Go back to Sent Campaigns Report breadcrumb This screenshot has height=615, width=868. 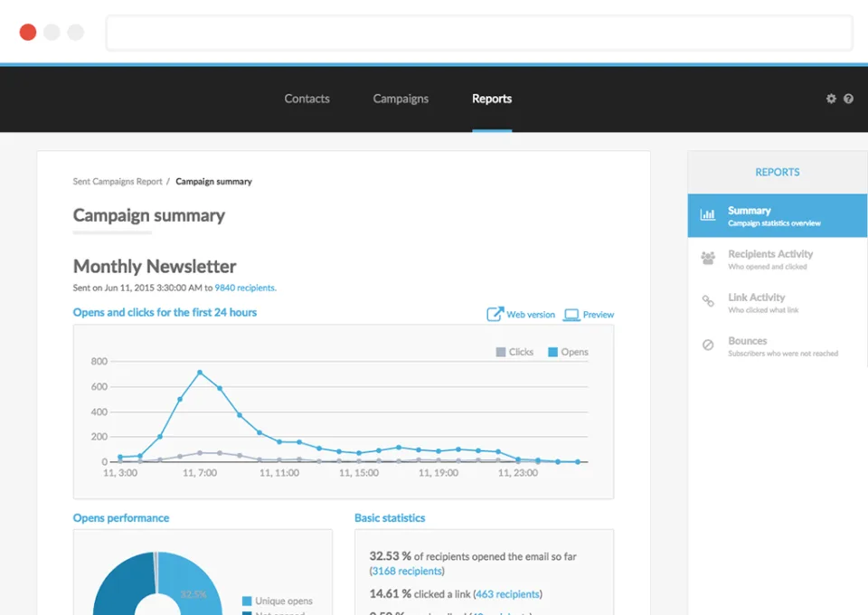tap(118, 182)
